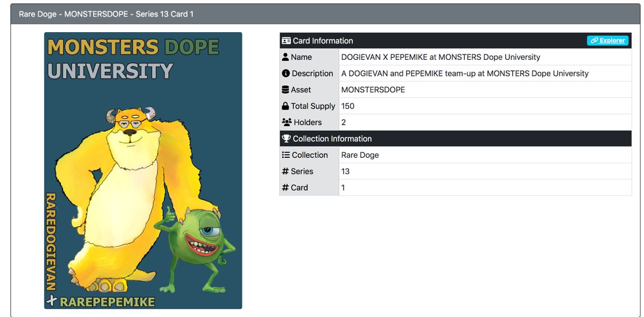This screenshot has height=317, width=644.
Task: Click the 'Card Information' section header text
Action: (x=323, y=41)
